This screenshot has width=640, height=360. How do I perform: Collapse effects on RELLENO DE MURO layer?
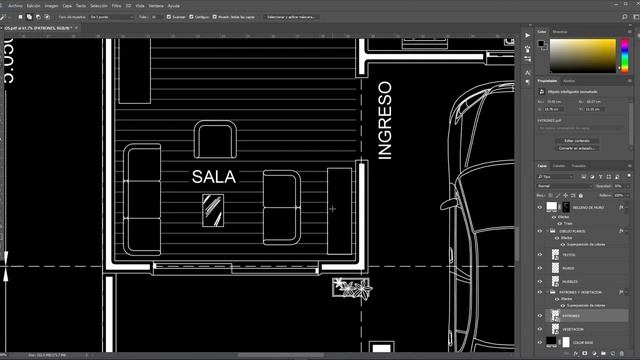pos(627,207)
